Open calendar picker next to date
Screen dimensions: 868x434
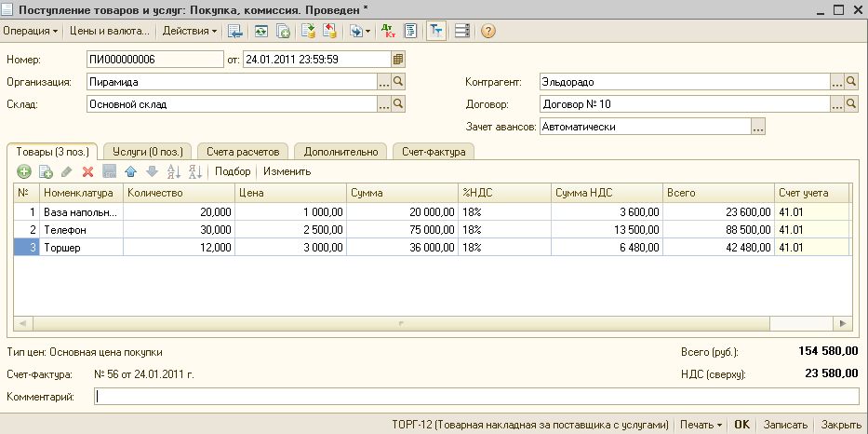click(398, 59)
